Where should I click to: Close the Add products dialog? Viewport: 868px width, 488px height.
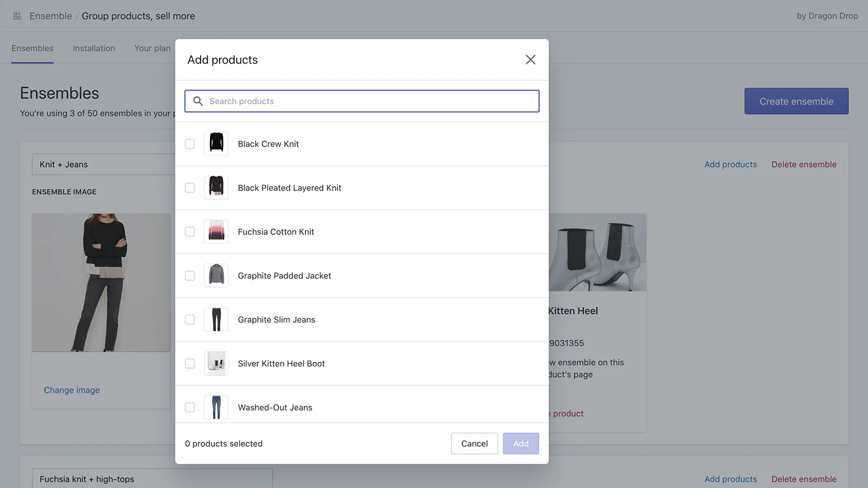(531, 60)
